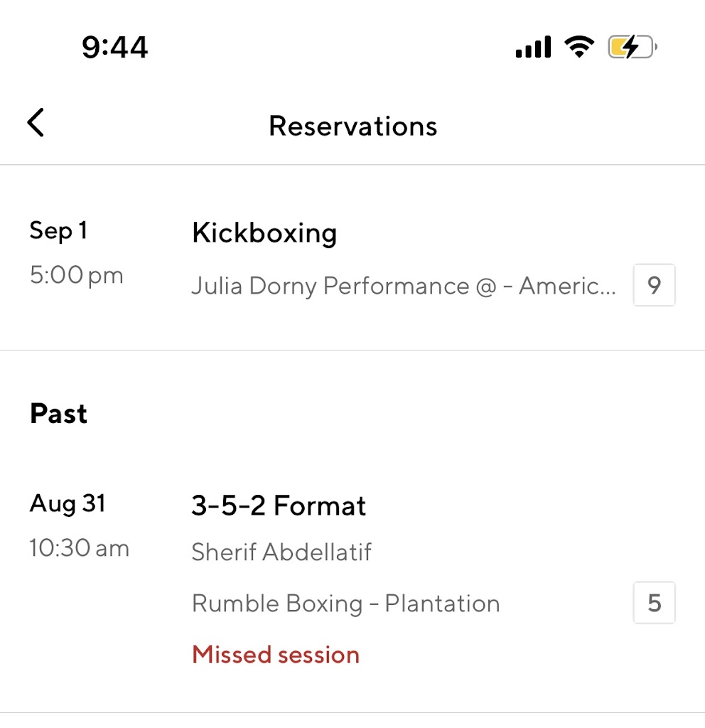
Task: Tap the 9:44 status bar clock
Action: [115, 48]
